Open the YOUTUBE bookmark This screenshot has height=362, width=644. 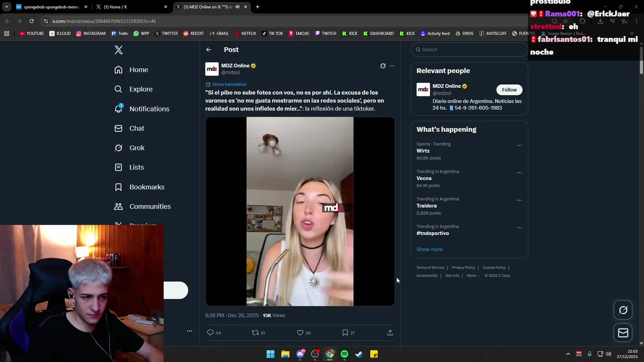click(x=32, y=34)
